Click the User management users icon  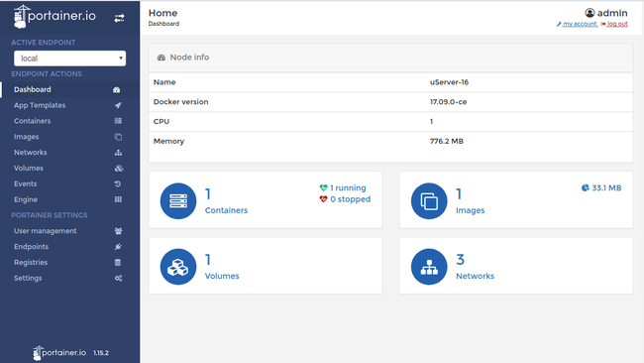pos(118,231)
